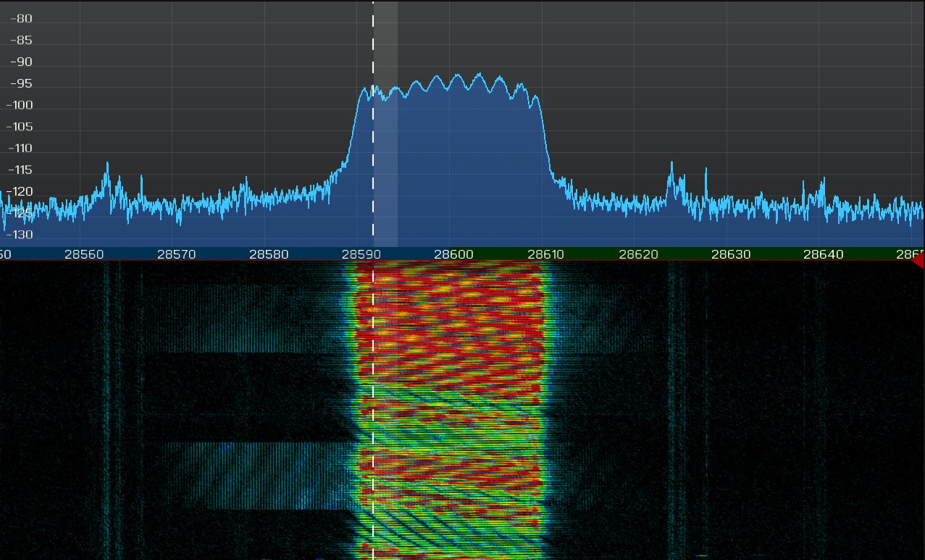Tune to 28580 on the frequency scale
The image size is (925, 560).
coord(269,254)
